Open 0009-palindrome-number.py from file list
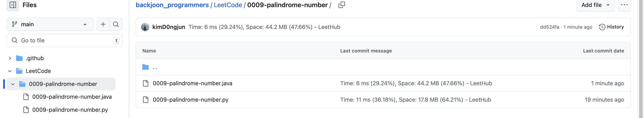Image resolution: width=644 pixels, height=118 pixels. [x=191, y=100]
